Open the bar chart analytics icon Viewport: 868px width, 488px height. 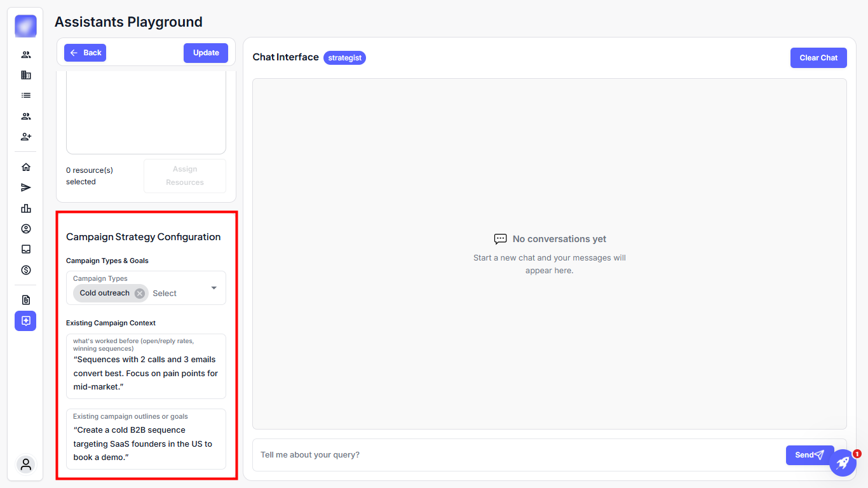26,208
